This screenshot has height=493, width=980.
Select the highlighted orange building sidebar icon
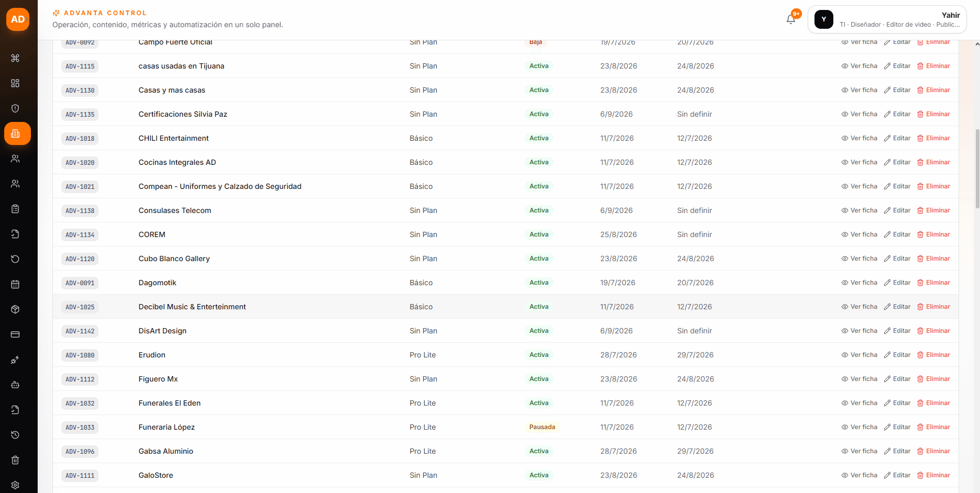17,133
